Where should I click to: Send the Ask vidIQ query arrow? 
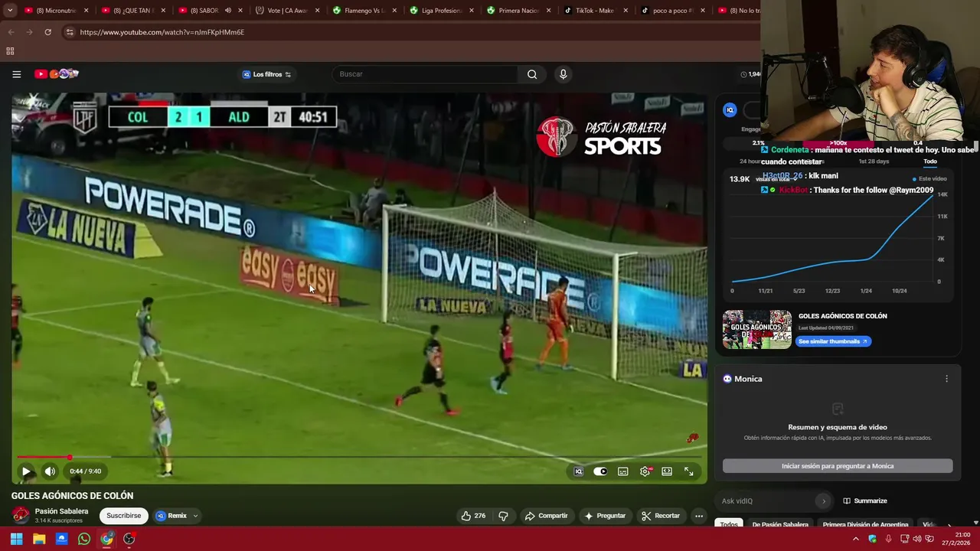tap(823, 501)
